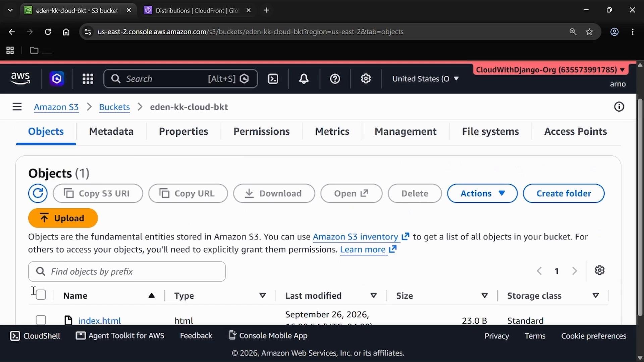Switch to the Distributions CloudFront browser tab
644x362 pixels.
click(x=198, y=10)
